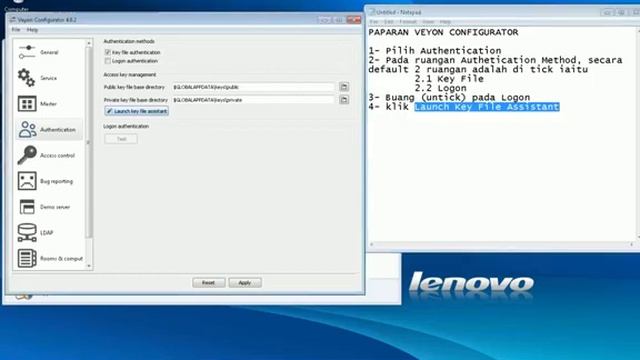
Task: Select the LDAP database icon
Action: point(27,232)
